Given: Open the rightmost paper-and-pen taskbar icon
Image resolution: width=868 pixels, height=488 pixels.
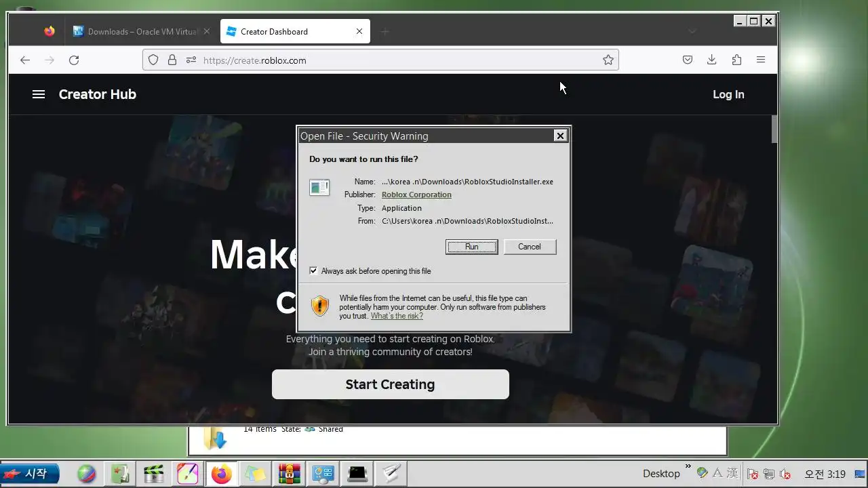Looking at the screenshot, I should tap(391, 474).
